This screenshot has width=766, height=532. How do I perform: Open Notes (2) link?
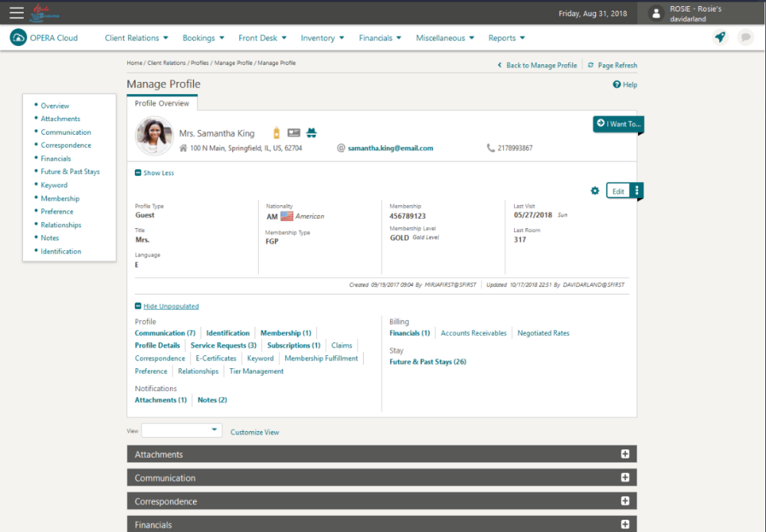coord(212,400)
